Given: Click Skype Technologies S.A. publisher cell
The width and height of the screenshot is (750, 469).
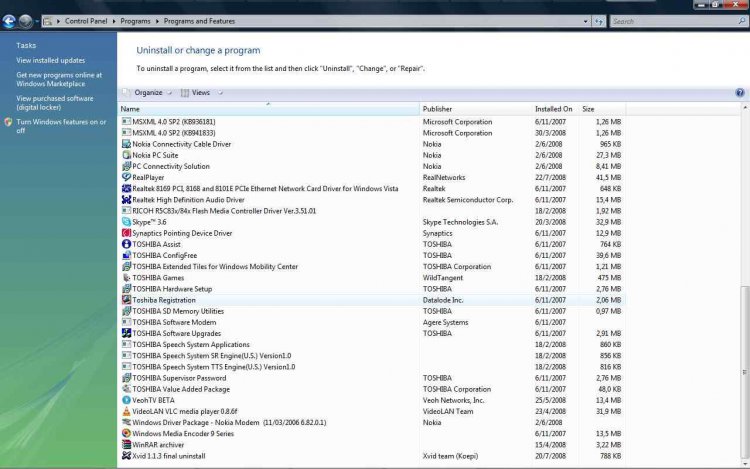Looking at the screenshot, I should point(460,222).
